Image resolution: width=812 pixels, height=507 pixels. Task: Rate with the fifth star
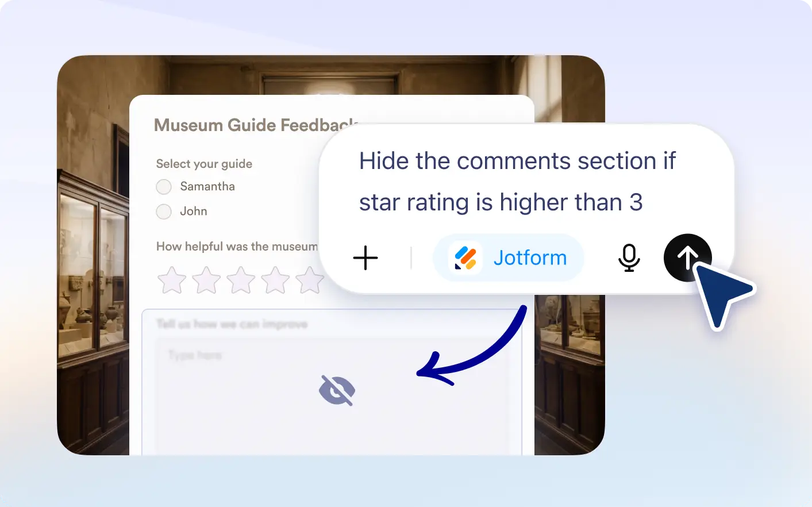310,280
